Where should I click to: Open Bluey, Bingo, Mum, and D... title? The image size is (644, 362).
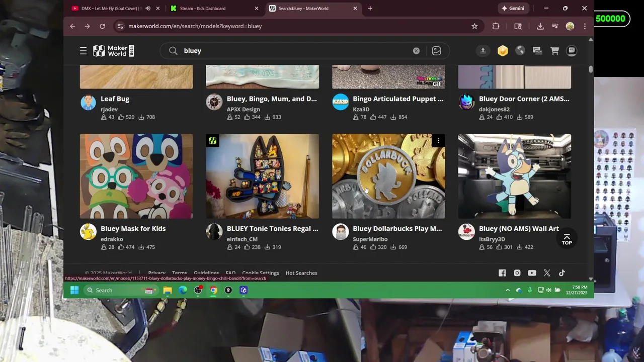click(272, 99)
